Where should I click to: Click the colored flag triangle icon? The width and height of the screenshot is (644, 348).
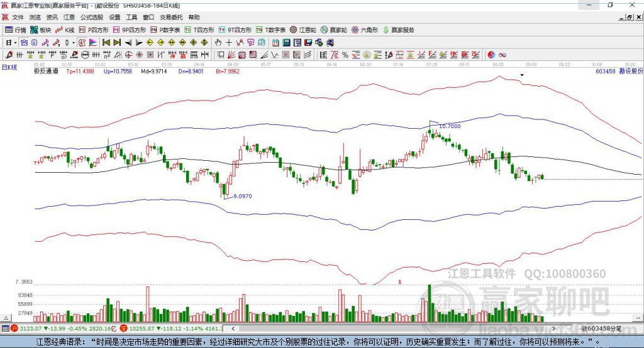(93, 43)
